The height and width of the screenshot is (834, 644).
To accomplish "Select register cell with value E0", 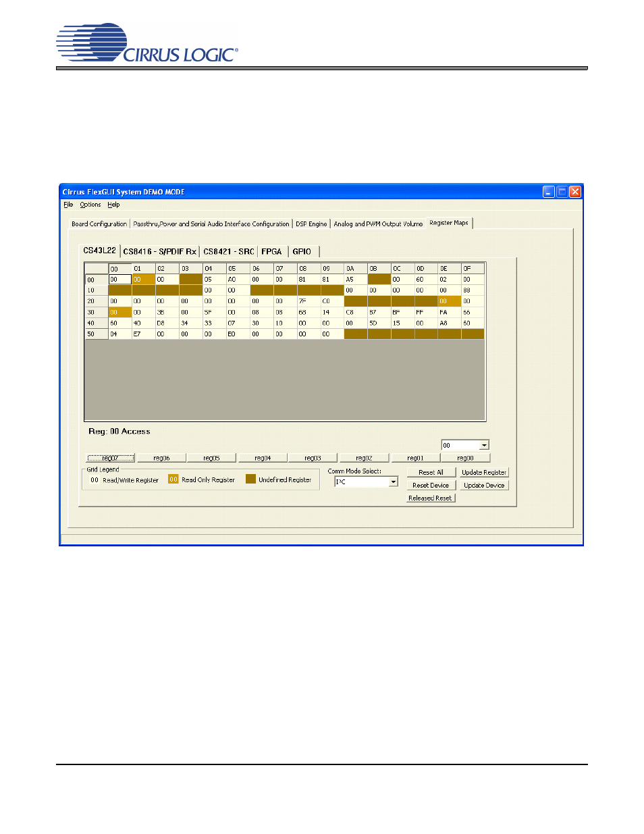I will click(238, 334).
